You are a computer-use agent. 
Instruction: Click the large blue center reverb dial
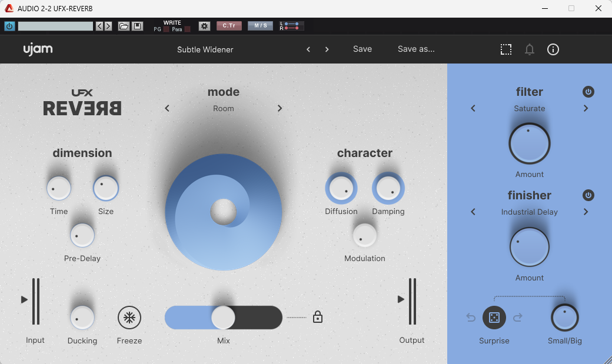point(223,212)
